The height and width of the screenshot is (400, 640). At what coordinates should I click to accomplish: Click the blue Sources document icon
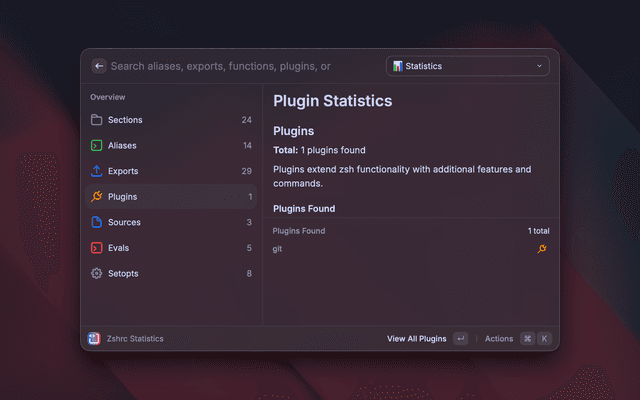point(97,222)
